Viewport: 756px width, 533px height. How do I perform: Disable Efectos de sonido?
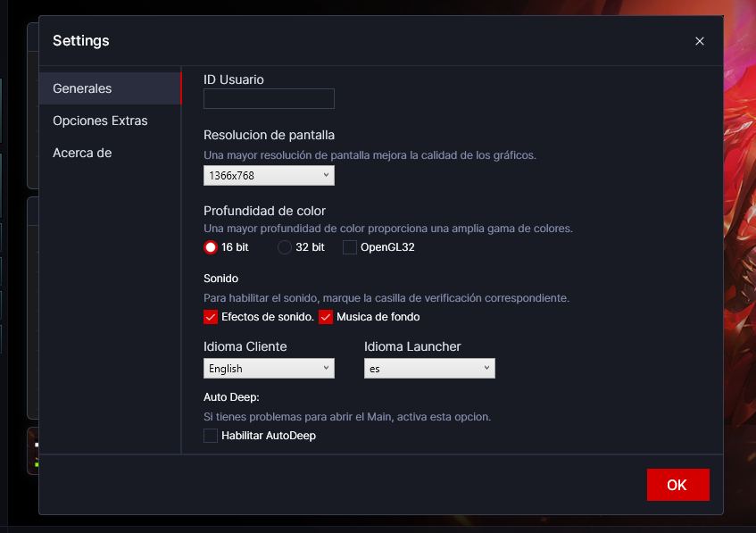coord(210,317)
